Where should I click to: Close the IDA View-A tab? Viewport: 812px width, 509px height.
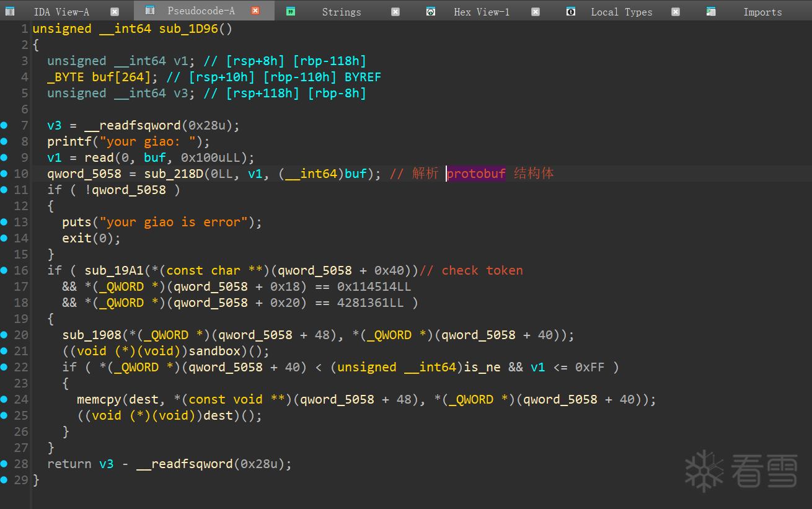click(x=115, y=11)
